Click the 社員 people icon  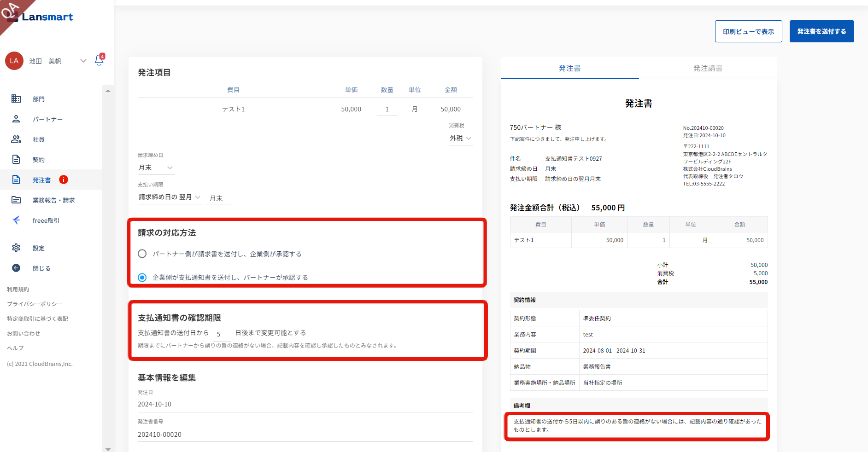pos(16,139)
